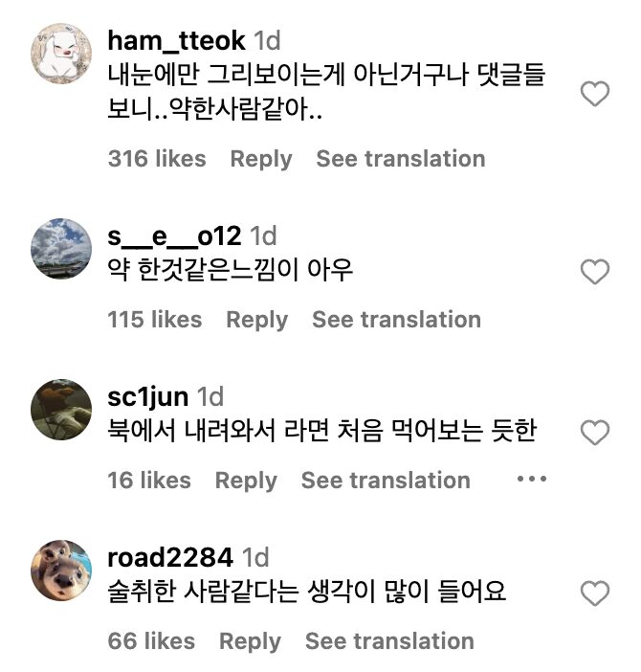Image resolution: width=641 pixels, height=672 pixels.
Task: Reply to ham_tteok's comment
Action: coord(261,159)
